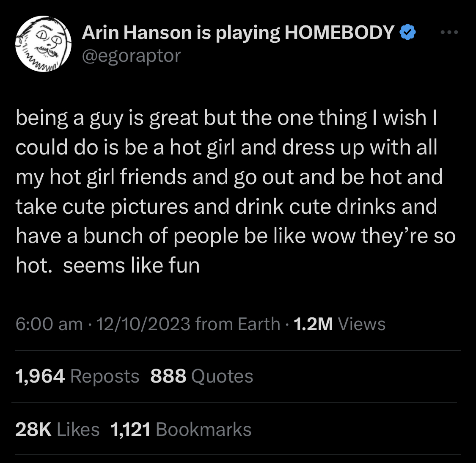Viewport: 476px width, 463px height.
Task: View the 888 Quotes list
Action: tap(201, 376)
